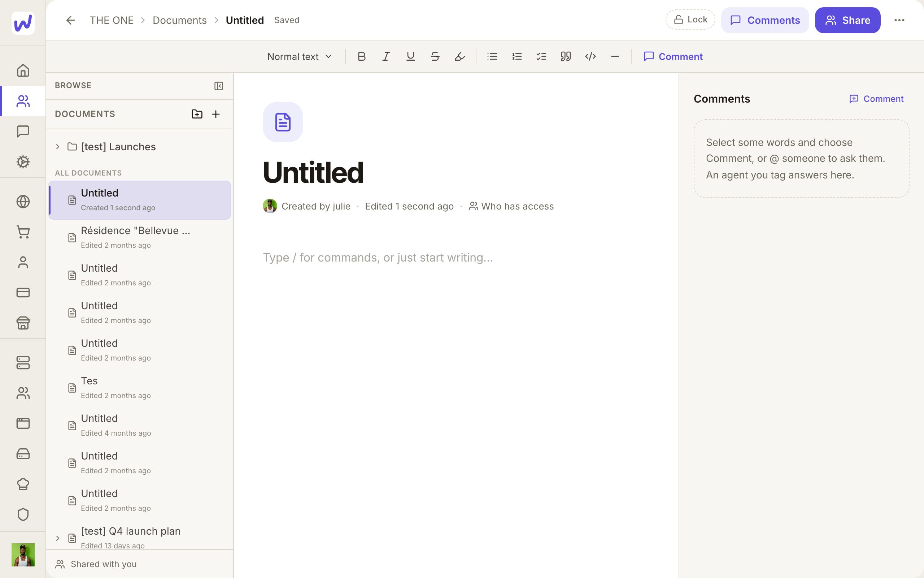
Task: Expand the [test] Q4 launch plan document
Action: (58, 538)
